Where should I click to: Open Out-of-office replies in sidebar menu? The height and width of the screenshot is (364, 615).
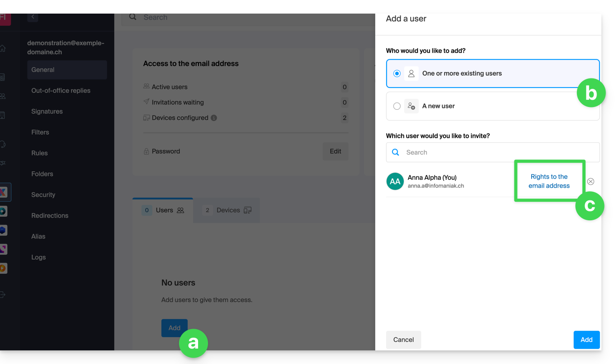click(61, 91)
